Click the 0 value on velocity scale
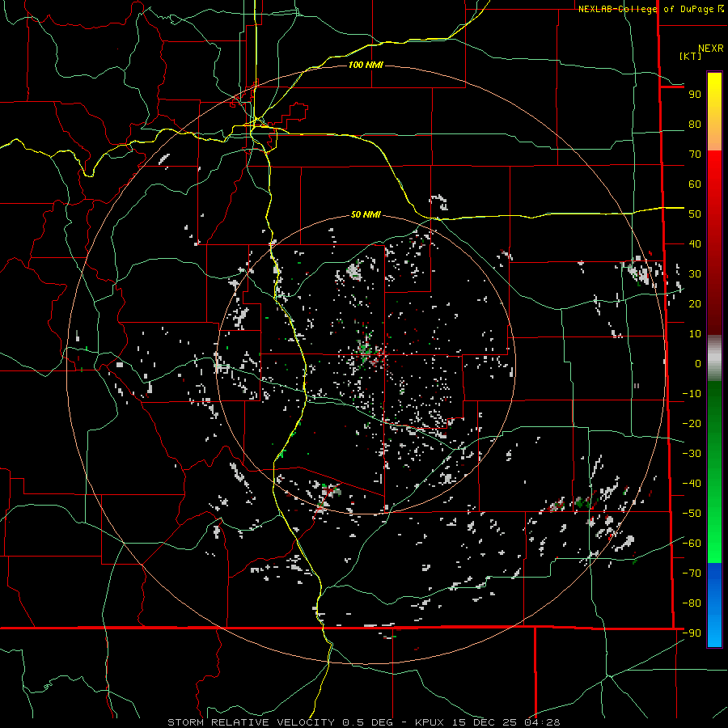Viewport: 728px width, 728px height. [x=698, y=364]
